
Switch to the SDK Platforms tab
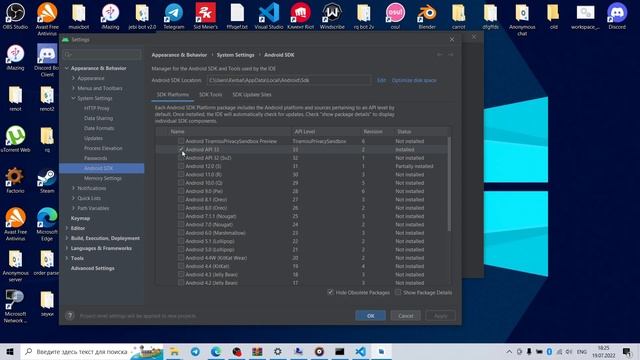tap(173, 95)
